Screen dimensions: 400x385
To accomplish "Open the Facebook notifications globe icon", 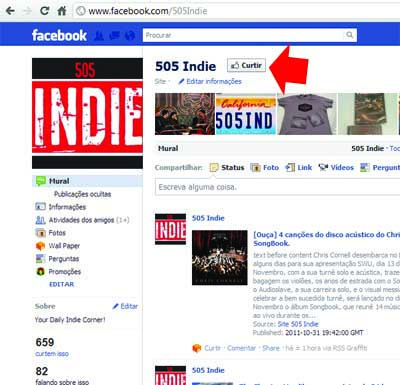I will tap(130, 35).
